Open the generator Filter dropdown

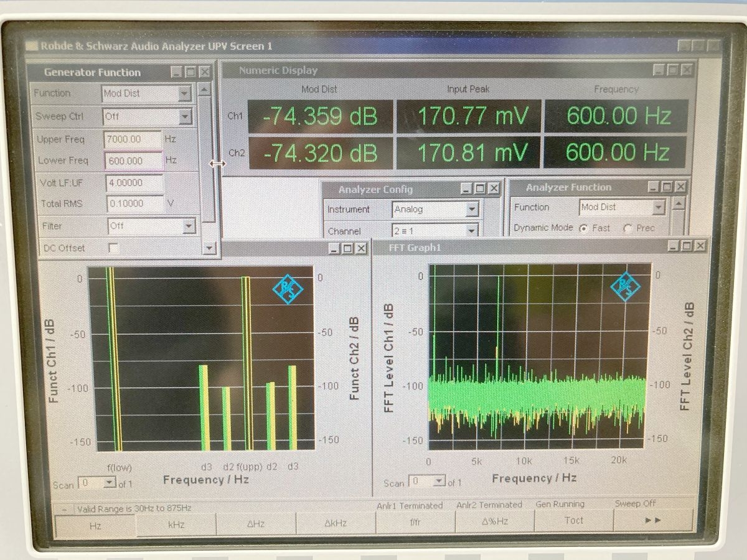click(189, 226)
